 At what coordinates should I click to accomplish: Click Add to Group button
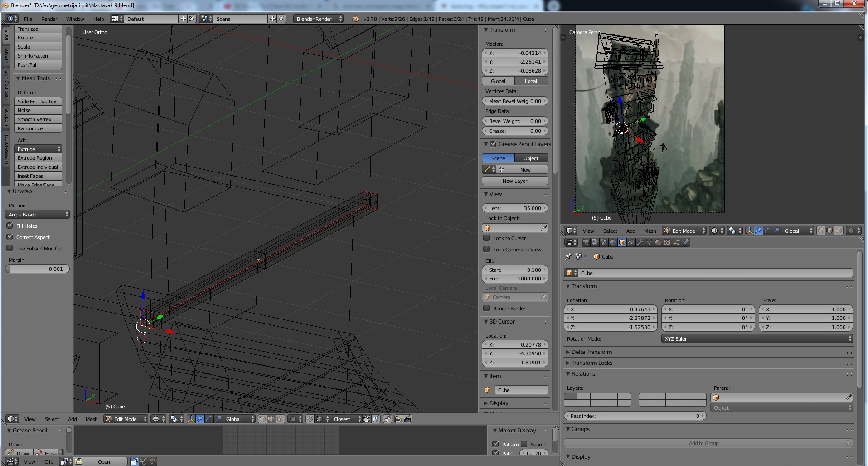[703, 443]
